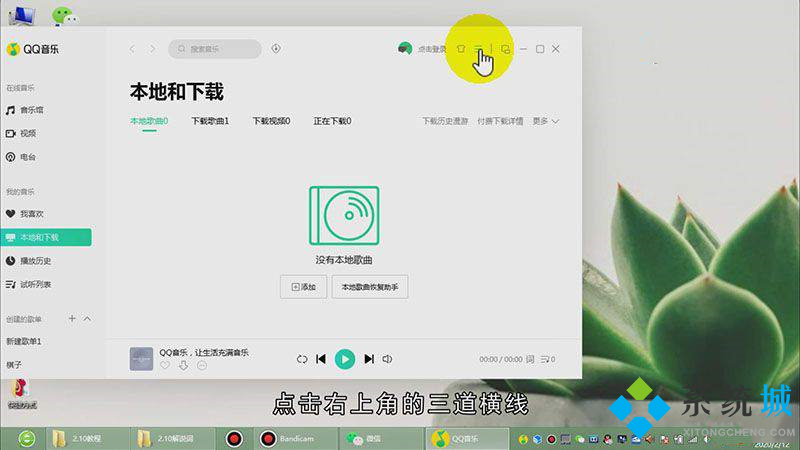The width and height of the screenshot is (800, 450).
Task: Click the album cover thumbnail in player
Action: 141,359
